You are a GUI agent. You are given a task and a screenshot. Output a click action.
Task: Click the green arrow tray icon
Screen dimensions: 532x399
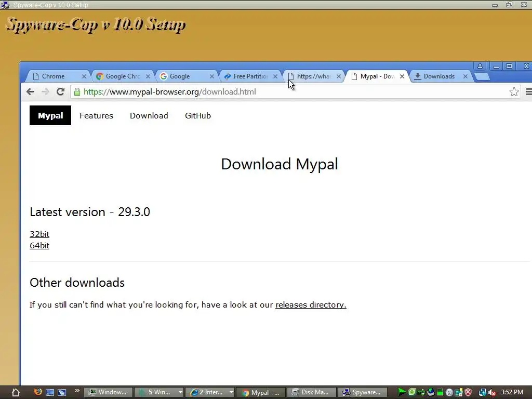point(402,392)
